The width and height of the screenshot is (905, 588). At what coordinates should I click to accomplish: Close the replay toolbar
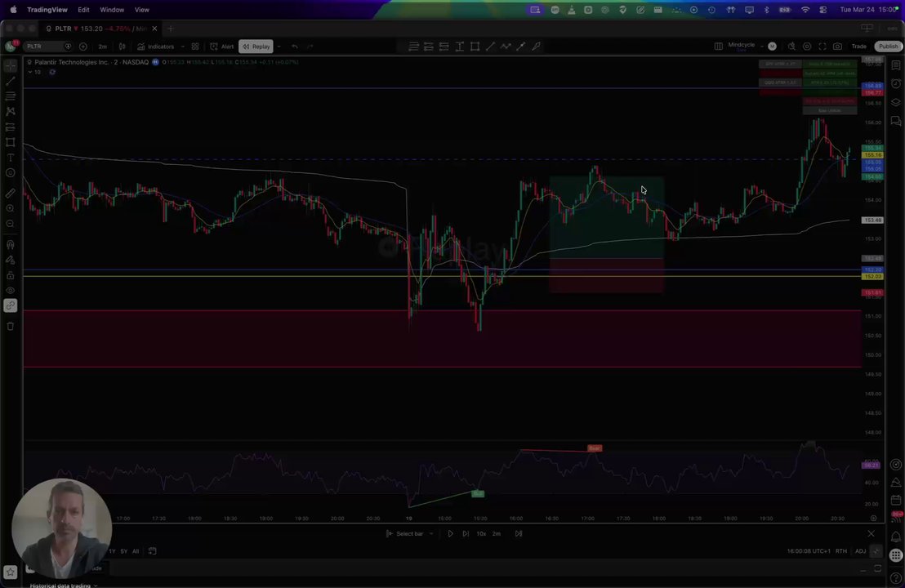(871, 534)
